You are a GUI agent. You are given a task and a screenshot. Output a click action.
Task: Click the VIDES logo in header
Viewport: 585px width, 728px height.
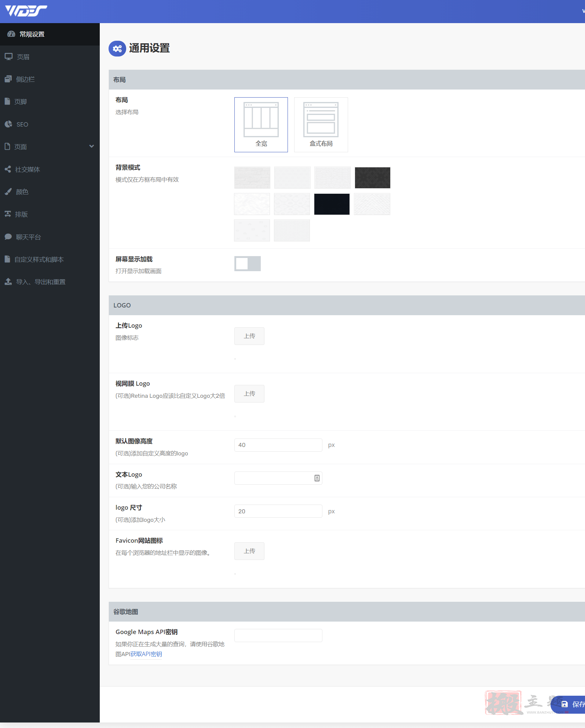pos(26,11)
